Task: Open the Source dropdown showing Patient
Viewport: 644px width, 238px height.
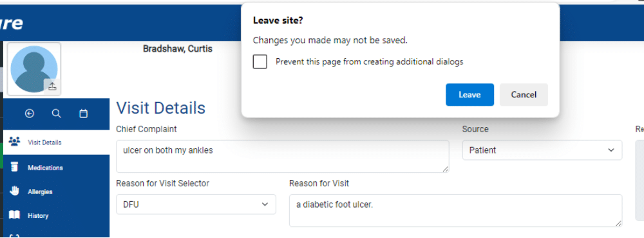Action: click(x=542, y=150)
